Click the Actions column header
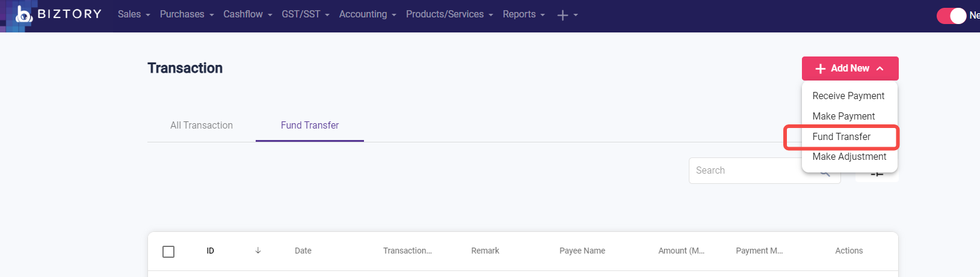 tap(849, 251)
